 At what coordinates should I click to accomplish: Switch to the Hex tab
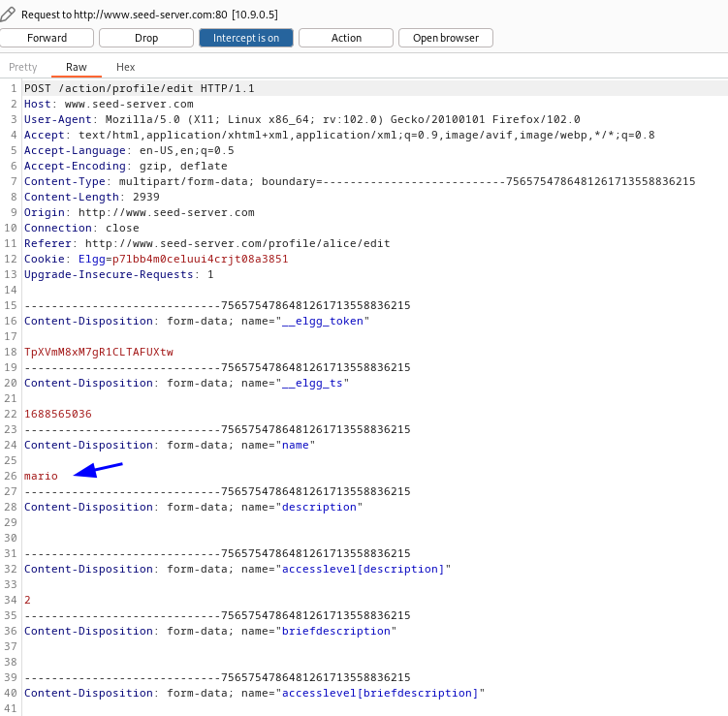pos(125,67)
